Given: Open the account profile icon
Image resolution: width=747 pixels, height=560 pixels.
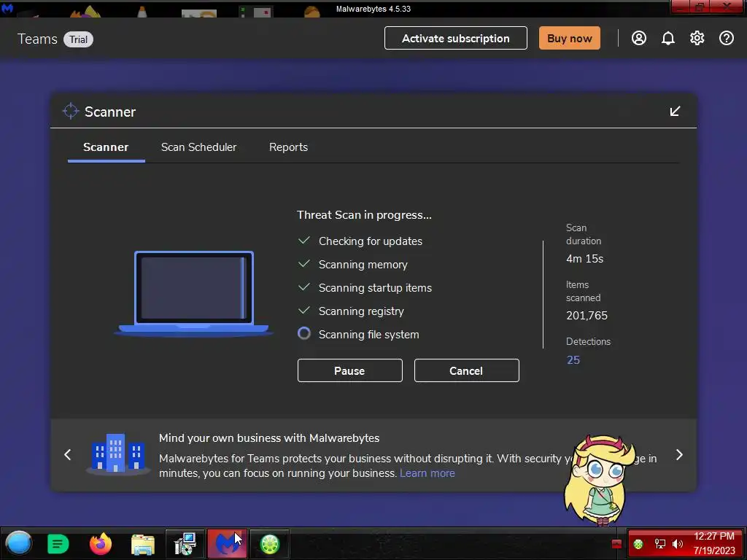Looking at the screenshot, I should 639,38.
